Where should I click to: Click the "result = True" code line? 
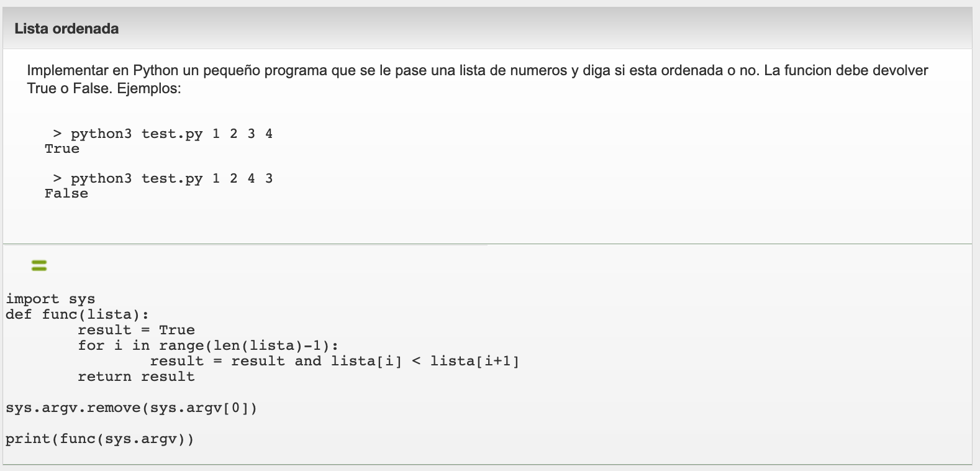(136, 330)
